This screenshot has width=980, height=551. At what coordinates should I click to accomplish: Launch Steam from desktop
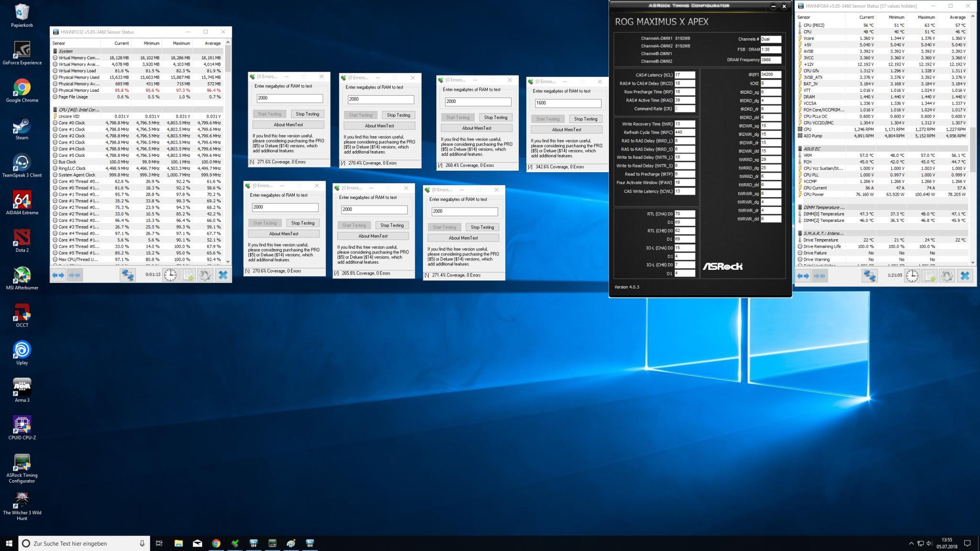22,128
